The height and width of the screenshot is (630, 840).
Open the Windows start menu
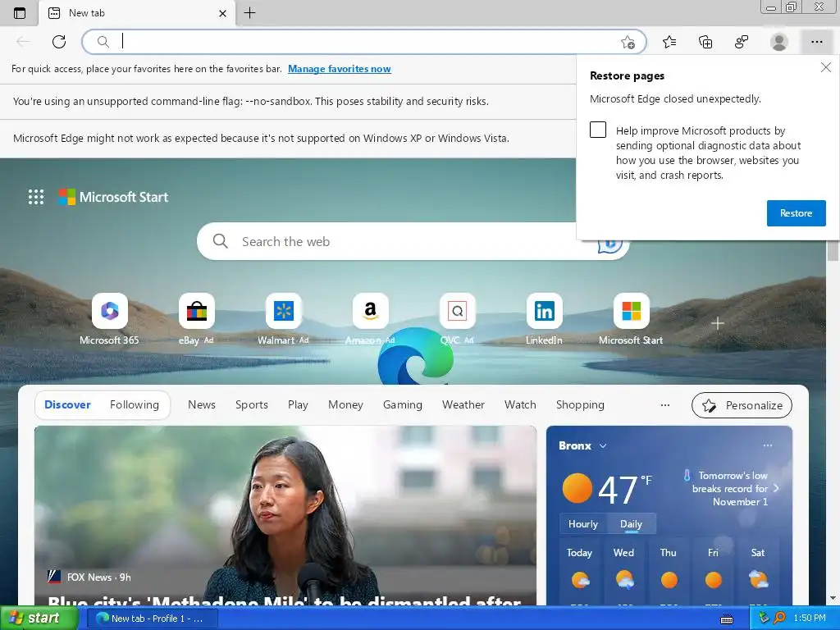39,618
